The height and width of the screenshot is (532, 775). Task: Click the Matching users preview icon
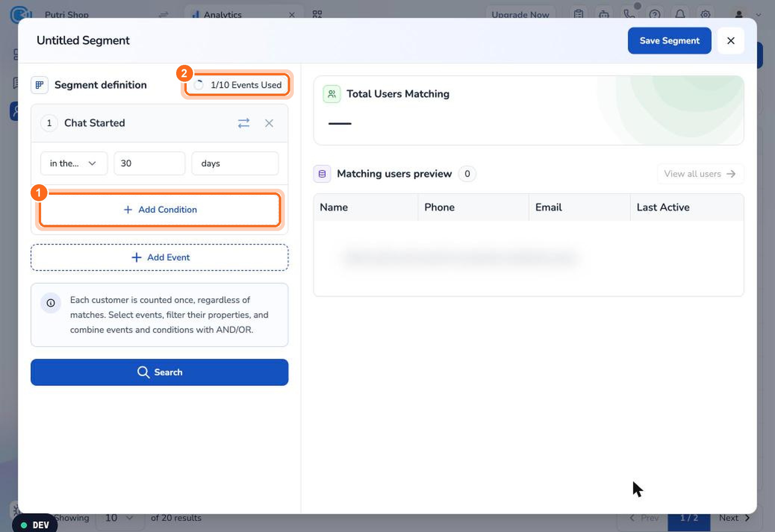(322, 174)
